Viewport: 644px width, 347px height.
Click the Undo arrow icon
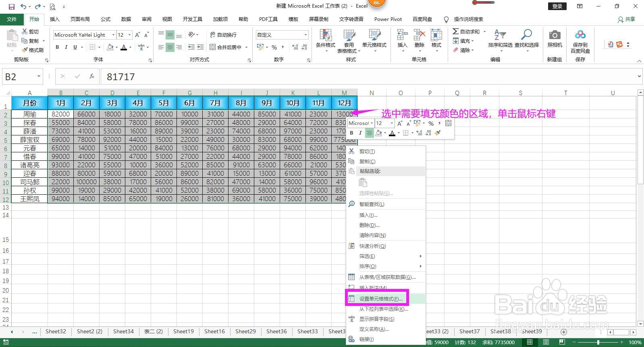pos(23,6)
